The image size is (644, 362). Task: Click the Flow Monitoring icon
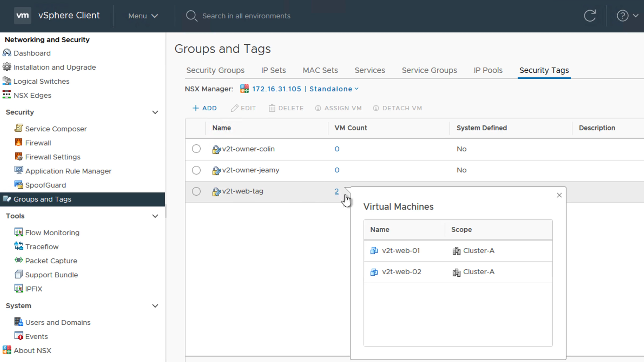pyautogui.click(x=19, y=232)
